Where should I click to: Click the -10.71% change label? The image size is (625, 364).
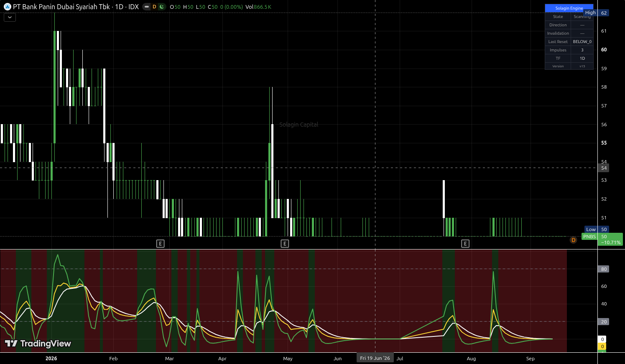coord(610,242)
